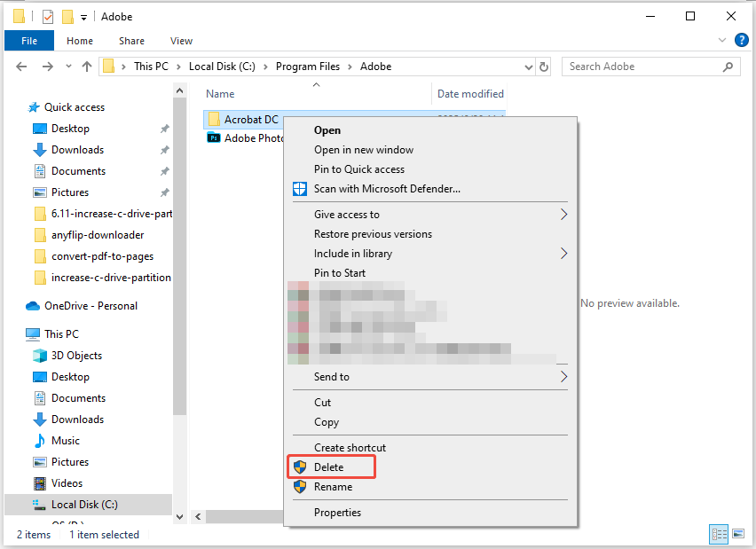Click the Forward navigation arrow

click(47, 67)
